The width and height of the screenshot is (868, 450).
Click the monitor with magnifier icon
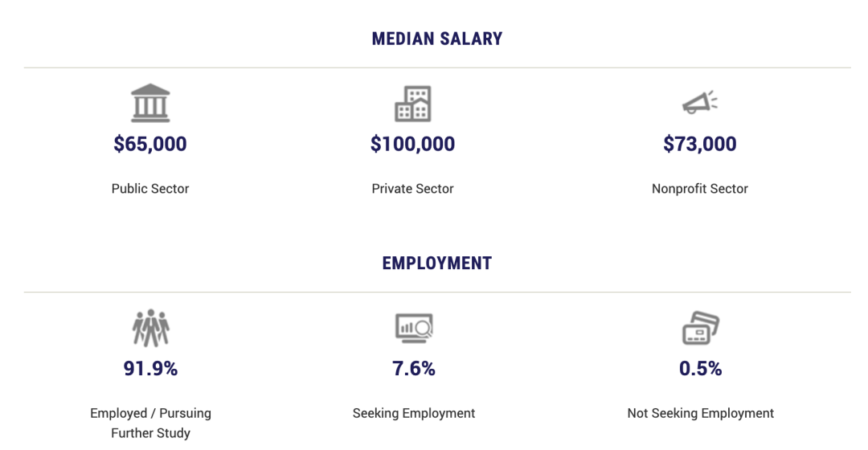[414, 328]
